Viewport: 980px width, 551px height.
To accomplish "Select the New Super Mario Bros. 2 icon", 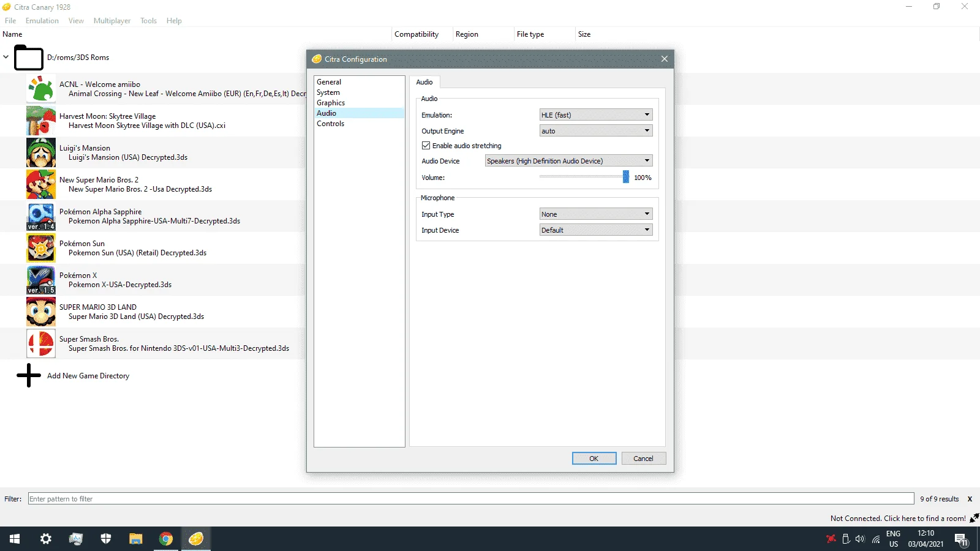I will (41, 184).
